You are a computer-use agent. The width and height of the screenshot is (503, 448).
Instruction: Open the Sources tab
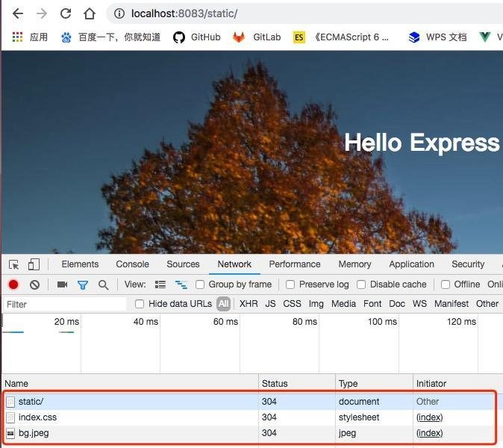click(183, 264)
